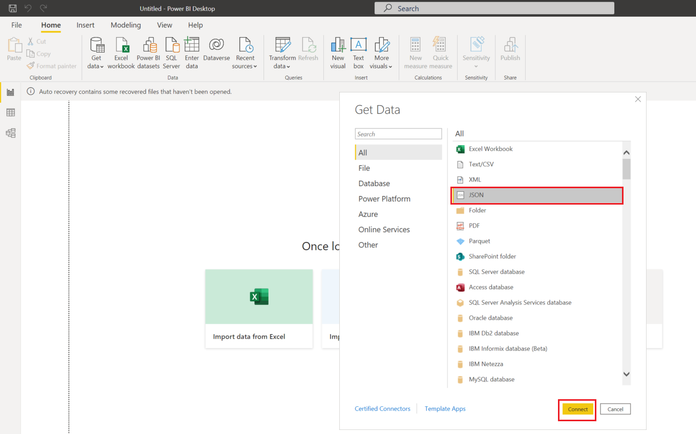The image size is (696, 434).
Task: Open the Template Apps link
Action: click(445, 409)
